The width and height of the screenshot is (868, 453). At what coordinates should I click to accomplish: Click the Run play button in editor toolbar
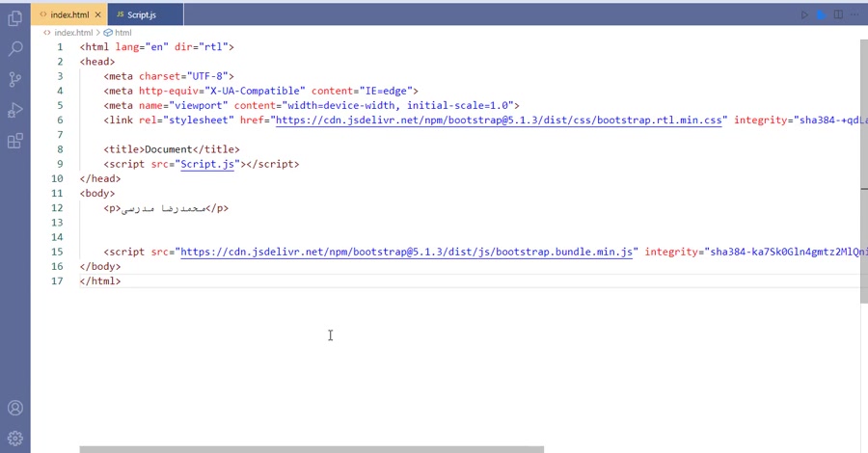pyautogui.click(x=804, y=14)
